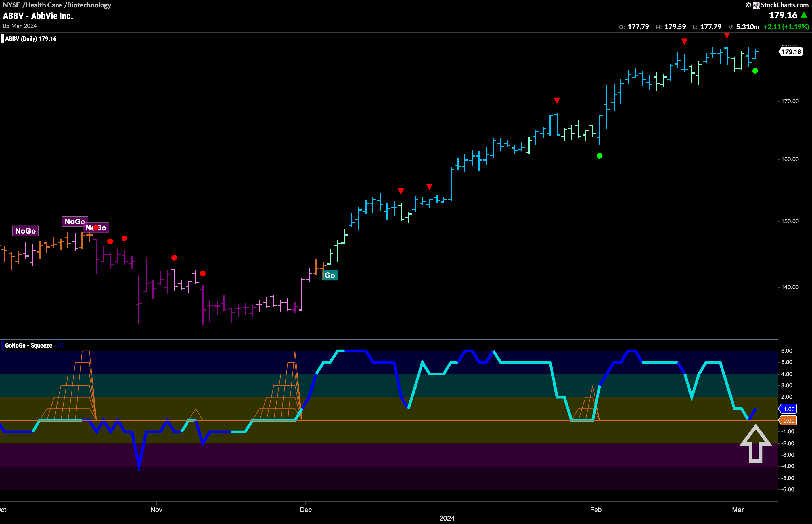
Task: Click the 179.16 price axis tag
Action: (x=791, y=52)
